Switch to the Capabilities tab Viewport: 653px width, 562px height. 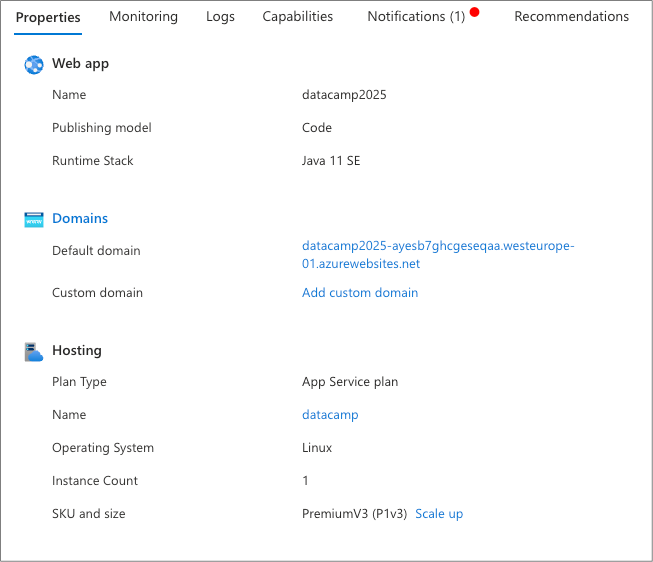pos(298,16)
